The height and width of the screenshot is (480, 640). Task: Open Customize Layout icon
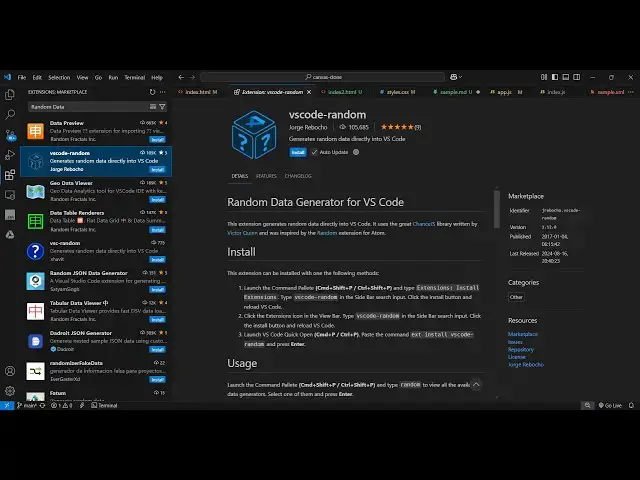544,77
